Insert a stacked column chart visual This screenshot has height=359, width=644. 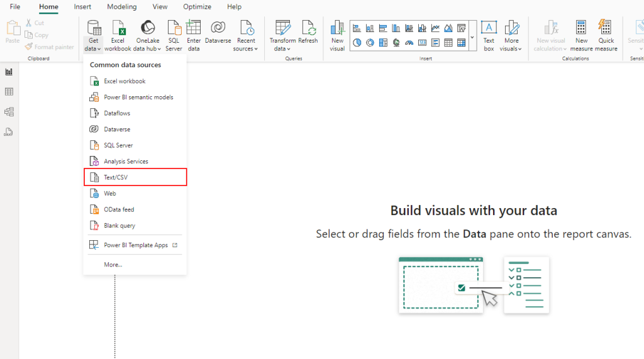(x=370, y=28)
